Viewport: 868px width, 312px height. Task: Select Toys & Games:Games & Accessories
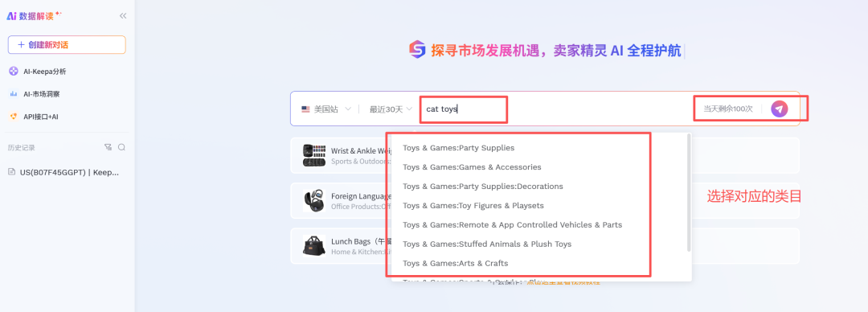click(473, 166)
